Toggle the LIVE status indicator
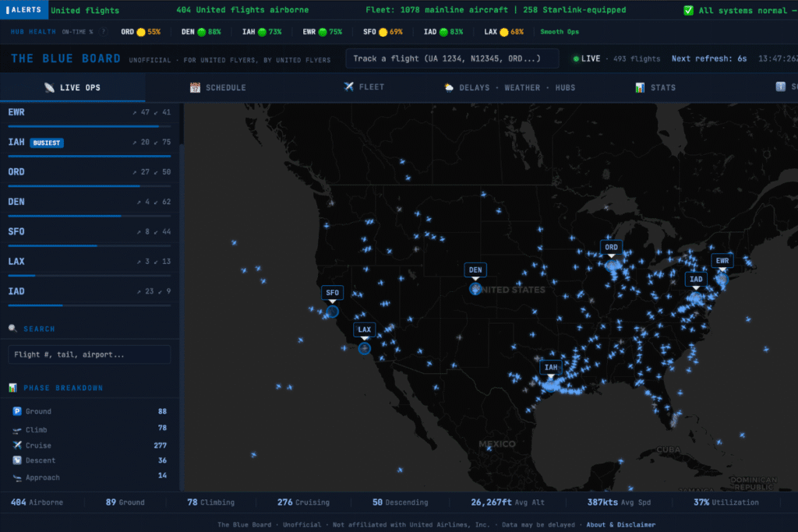This screenshot has width=798, height=532. tap(587, 58)
